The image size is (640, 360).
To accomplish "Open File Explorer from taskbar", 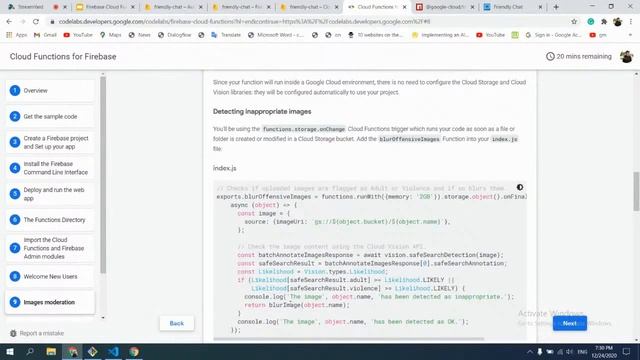I will [51, 352].
